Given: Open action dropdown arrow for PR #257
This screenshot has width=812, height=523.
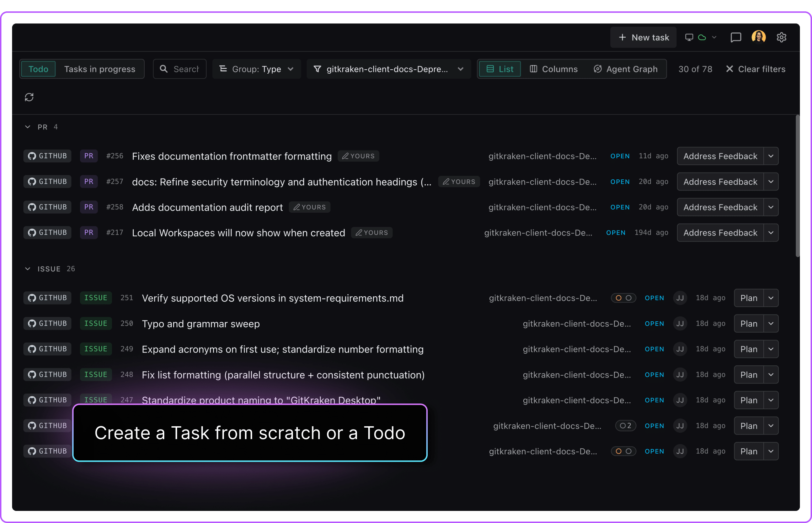Looking at the screenshot, I should click(771, 182).
